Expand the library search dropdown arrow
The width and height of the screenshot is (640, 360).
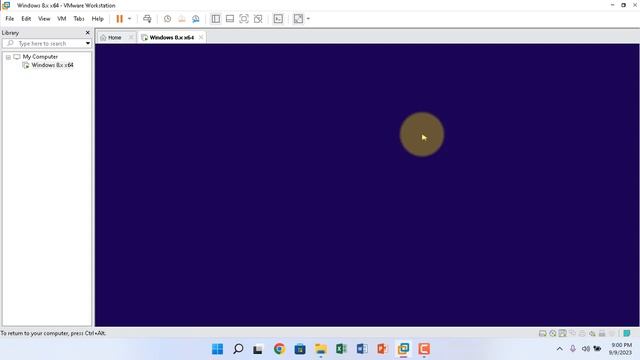click(88, 43)
